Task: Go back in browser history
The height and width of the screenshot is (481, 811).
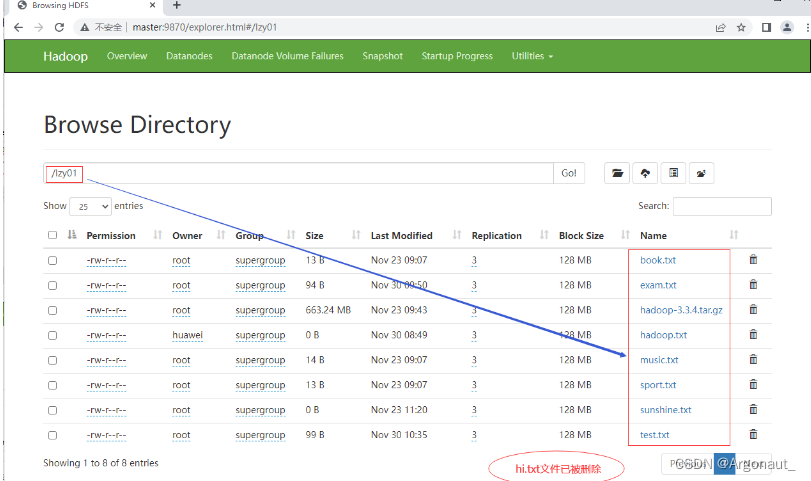Action: click(x=19, y=27)
